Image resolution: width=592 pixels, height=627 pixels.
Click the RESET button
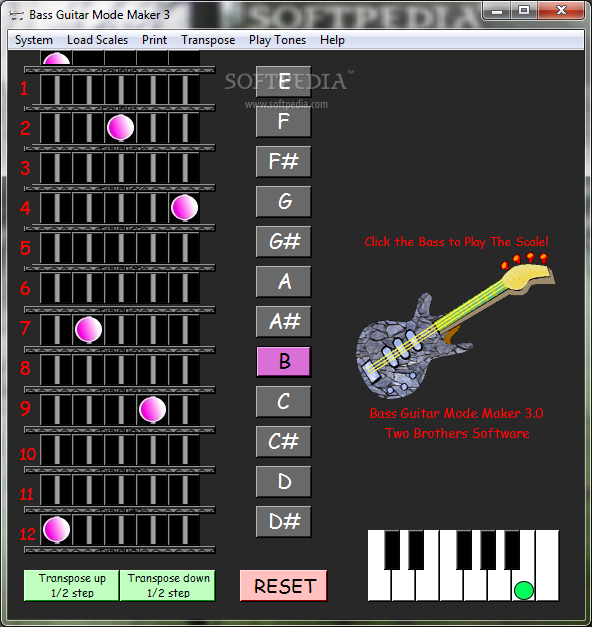[x=284, y=586]
